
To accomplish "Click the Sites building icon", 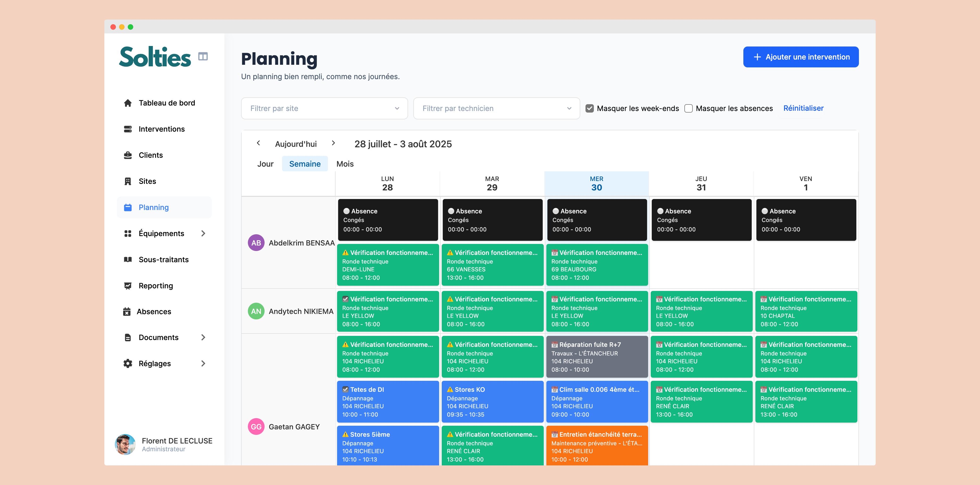I will click(x=128, y=181).
